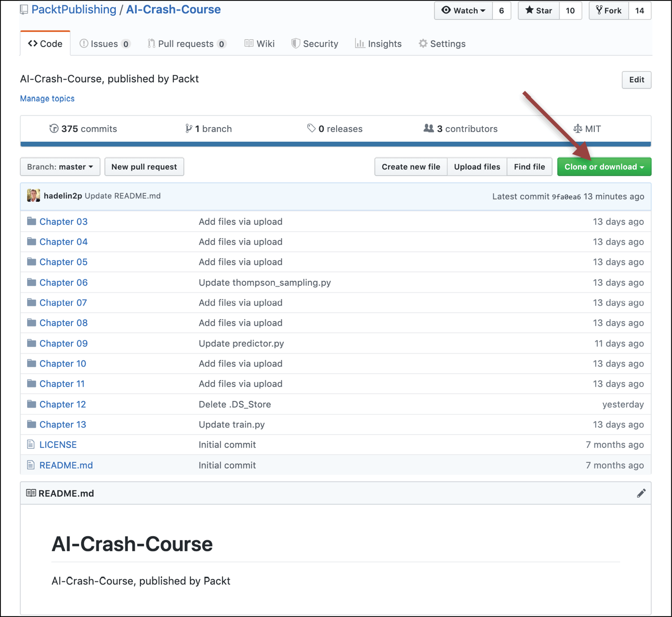Expand the Branch: master selector
The image size is (672, 617).
pos(60,167)
